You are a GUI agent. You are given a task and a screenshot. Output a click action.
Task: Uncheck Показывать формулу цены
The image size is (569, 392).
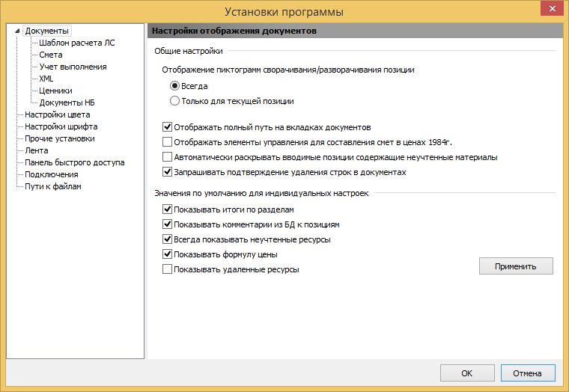coord(167,254)
